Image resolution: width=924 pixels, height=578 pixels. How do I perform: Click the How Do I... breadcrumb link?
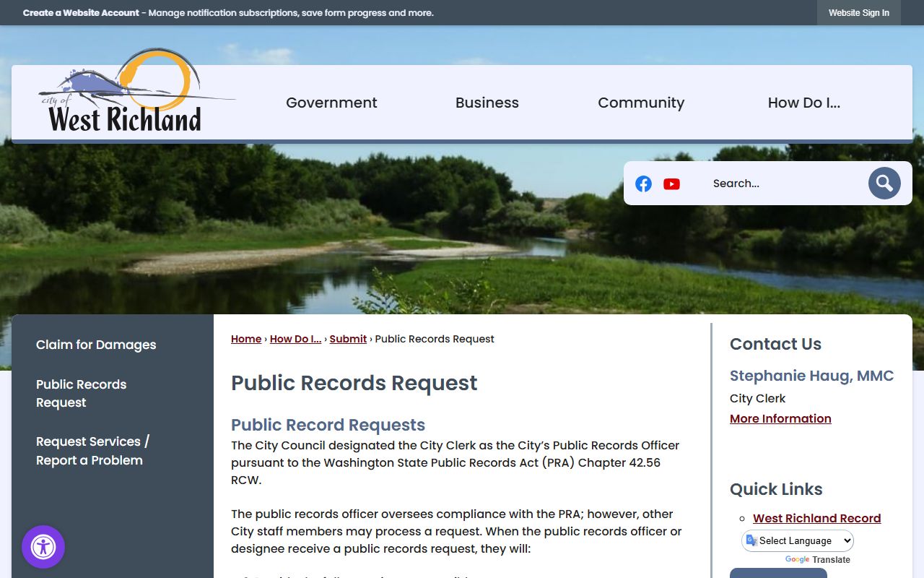295,339
